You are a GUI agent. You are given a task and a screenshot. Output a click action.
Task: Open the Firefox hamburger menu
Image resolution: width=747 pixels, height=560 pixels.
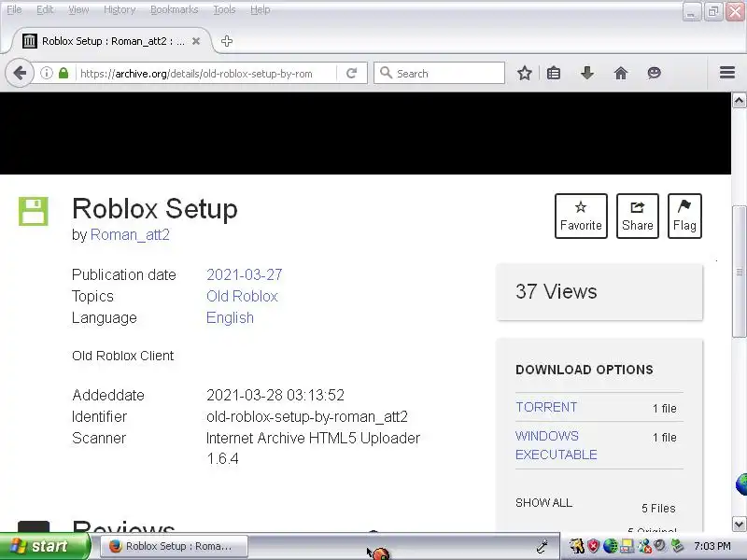[727, 74]
